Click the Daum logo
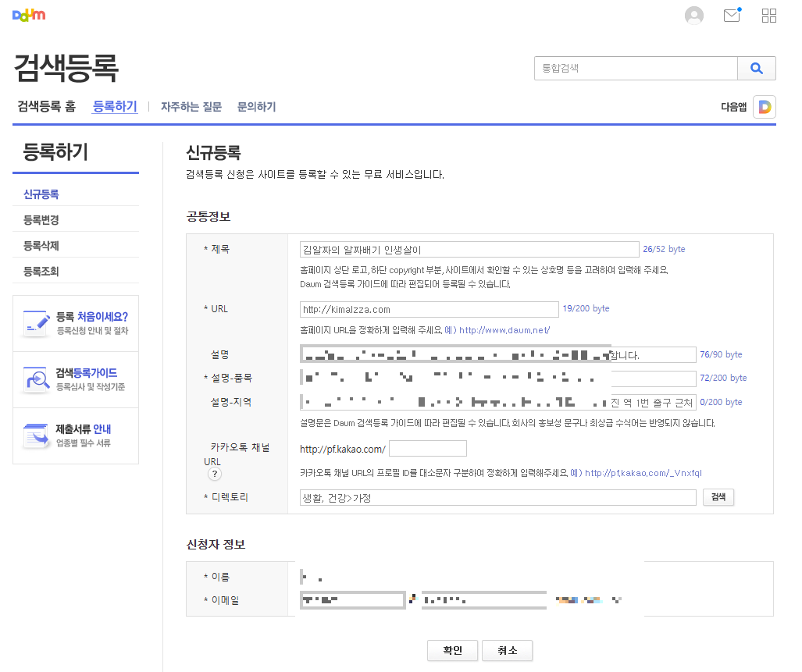802x672 pixels. coord(28,14)
